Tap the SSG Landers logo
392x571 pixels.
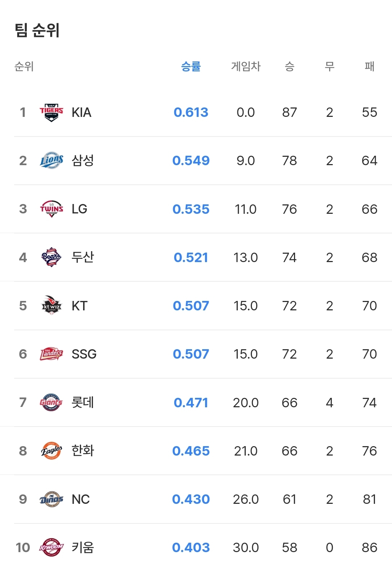pos(51,354)
